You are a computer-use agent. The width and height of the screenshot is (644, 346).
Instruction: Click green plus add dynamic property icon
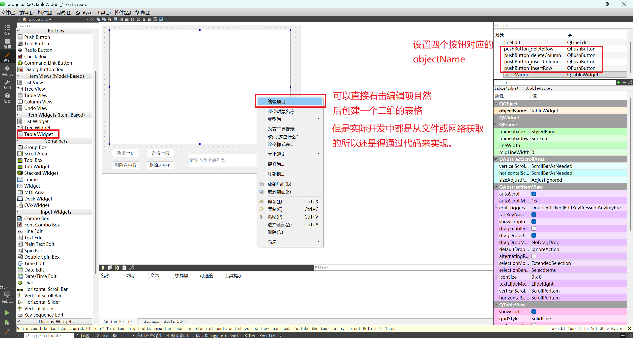pyautogui.click(x=618, y=82)
